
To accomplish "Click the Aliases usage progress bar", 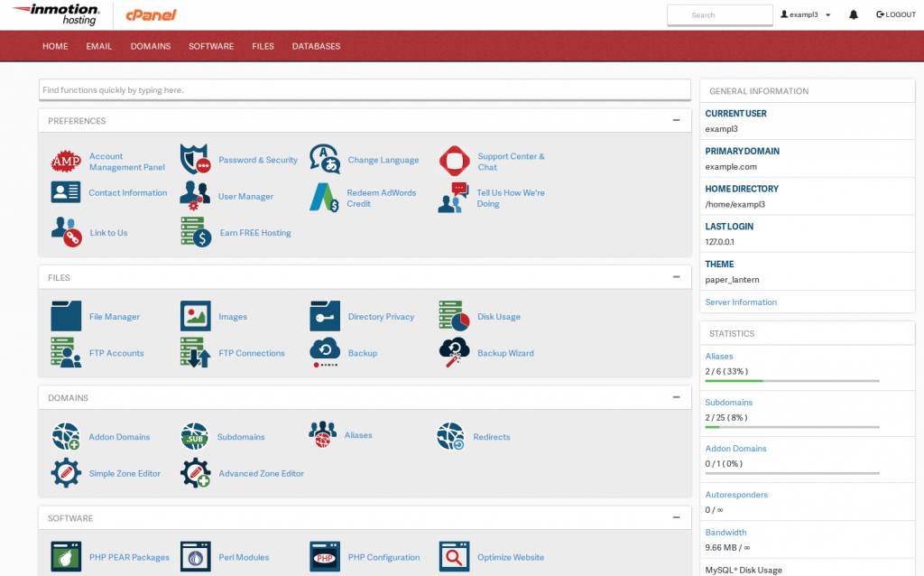I will (791, 382).
